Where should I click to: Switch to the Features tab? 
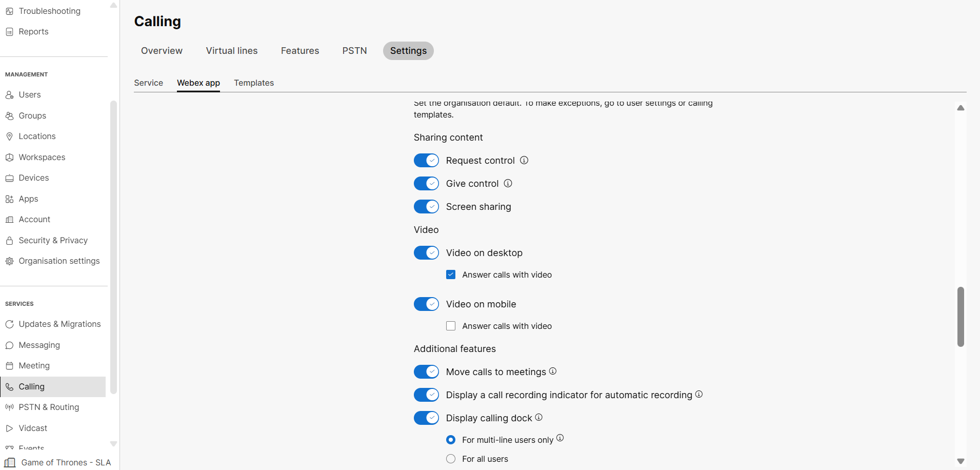299,51
